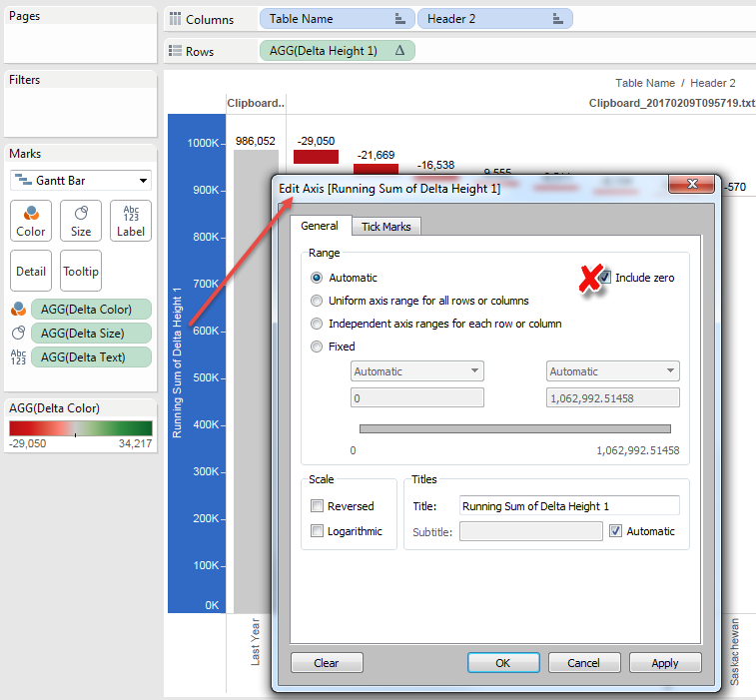Select the AGG(Delta Text) marks pill

(x=91, y=357)
